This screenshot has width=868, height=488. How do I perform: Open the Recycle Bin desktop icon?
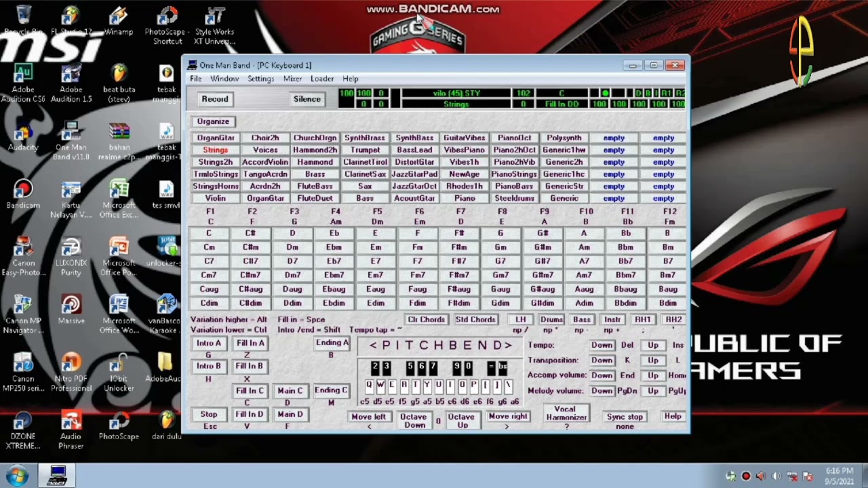tap(23, 21)
